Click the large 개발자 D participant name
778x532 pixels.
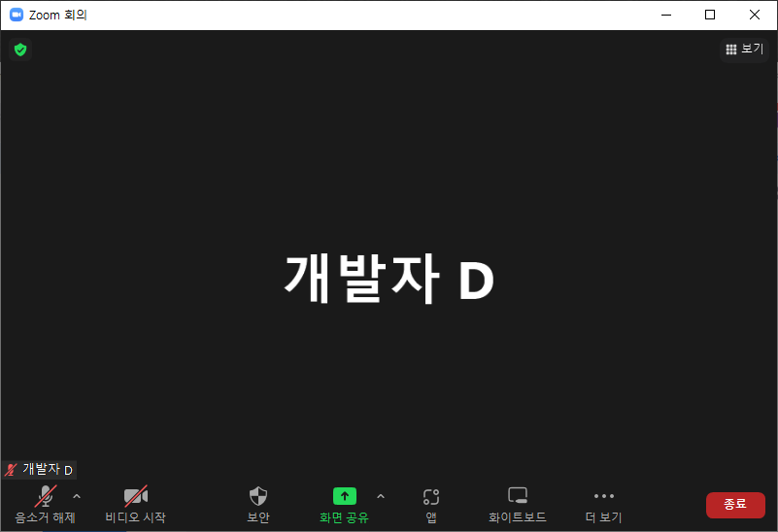point(389,279)
